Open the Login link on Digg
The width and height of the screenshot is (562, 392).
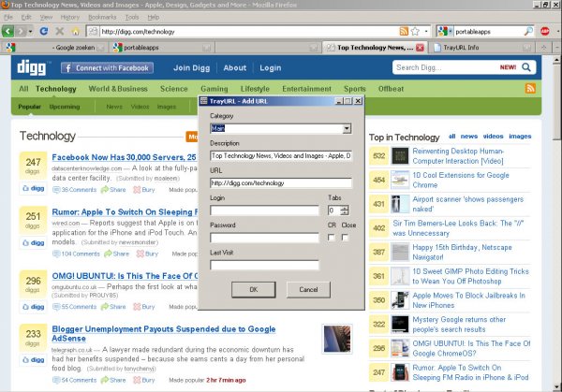click(271, 68)
